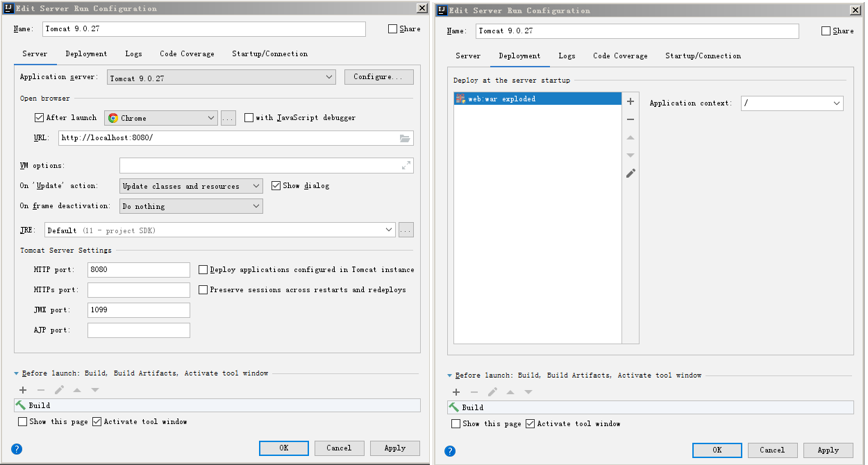
Task: Click the HTTP port field
Action: click(x=139, y=270)
